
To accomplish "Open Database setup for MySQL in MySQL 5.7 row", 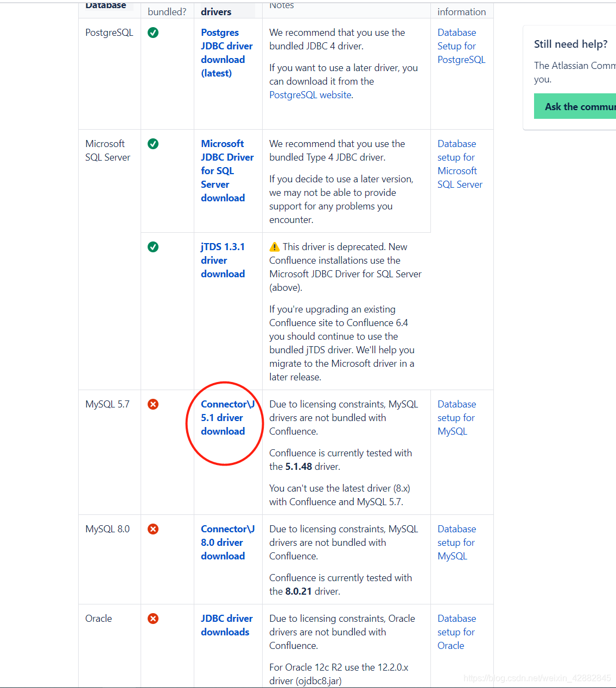I will coord(456,418).
